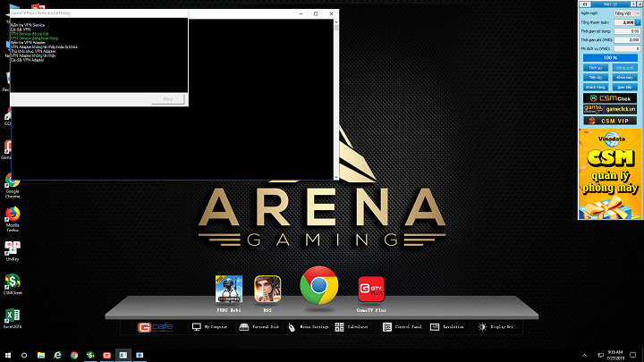The width and height of the screenshot is (644, 362).
Task: Maximize the large black window
Action: [316, 13]
